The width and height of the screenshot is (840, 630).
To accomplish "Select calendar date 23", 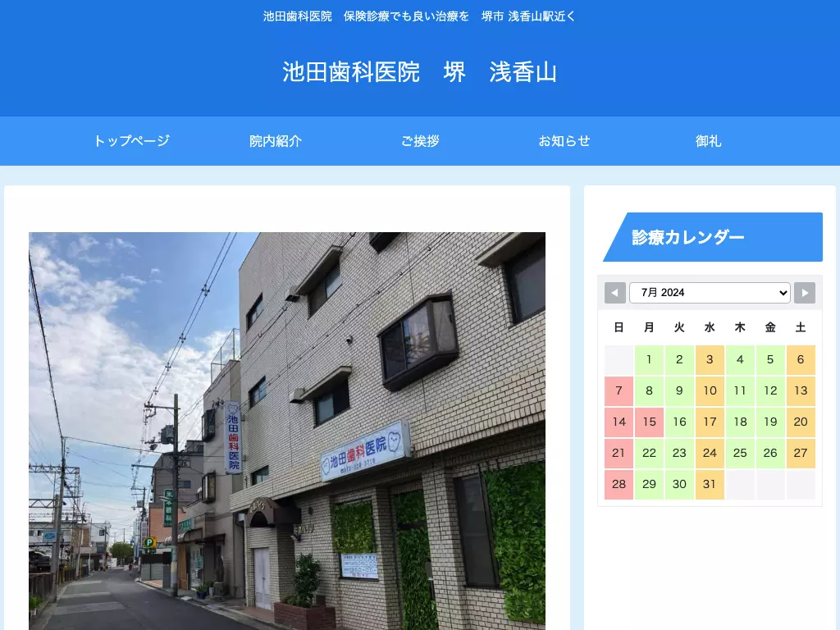I will (679, 453).
